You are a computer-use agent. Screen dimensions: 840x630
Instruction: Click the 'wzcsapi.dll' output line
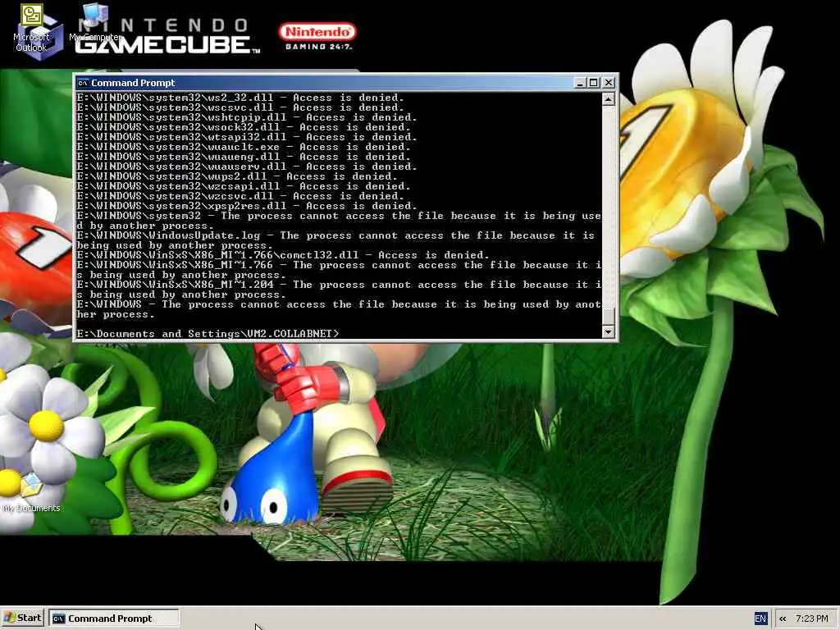point(243,186)
